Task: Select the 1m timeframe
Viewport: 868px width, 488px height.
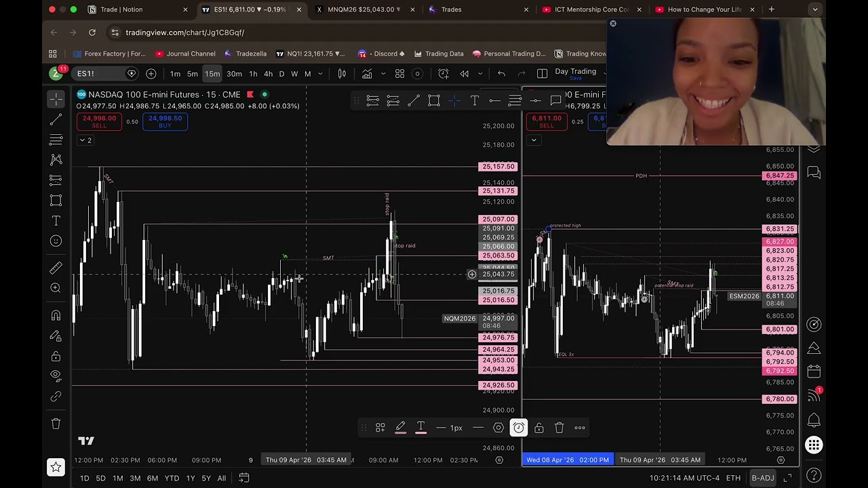Action: click(175, 73)
